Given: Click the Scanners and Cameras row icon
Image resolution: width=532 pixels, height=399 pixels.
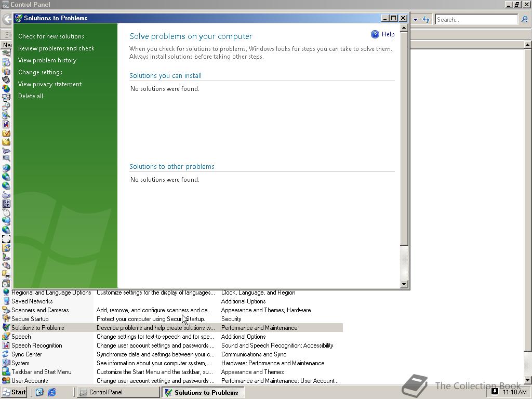Looking at the screenshot, I should point(6,310).
